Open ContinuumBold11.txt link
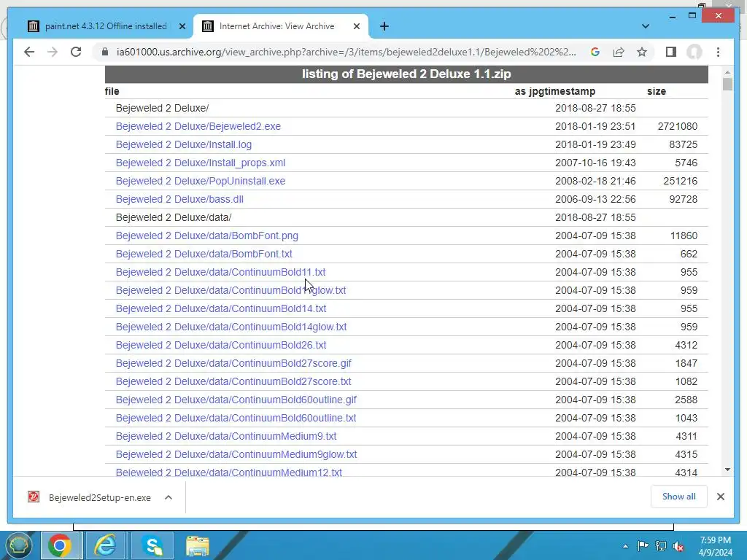 coord(220,272)
